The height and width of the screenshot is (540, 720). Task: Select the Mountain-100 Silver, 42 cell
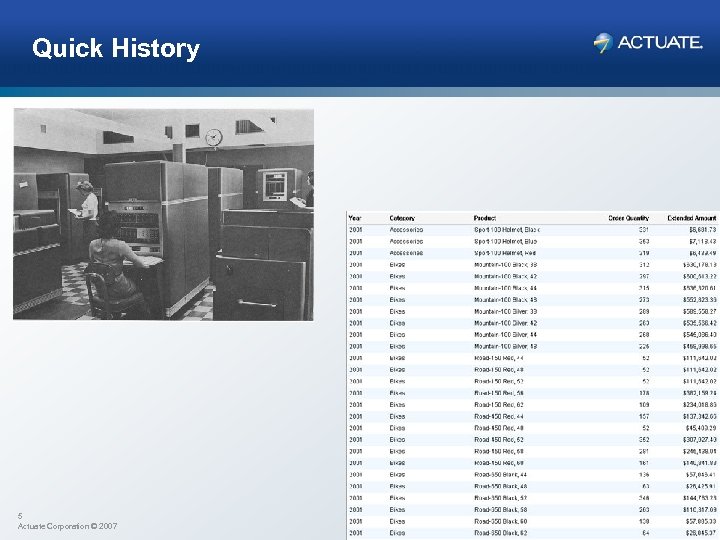pyautogui.click(x=505, y=323)
